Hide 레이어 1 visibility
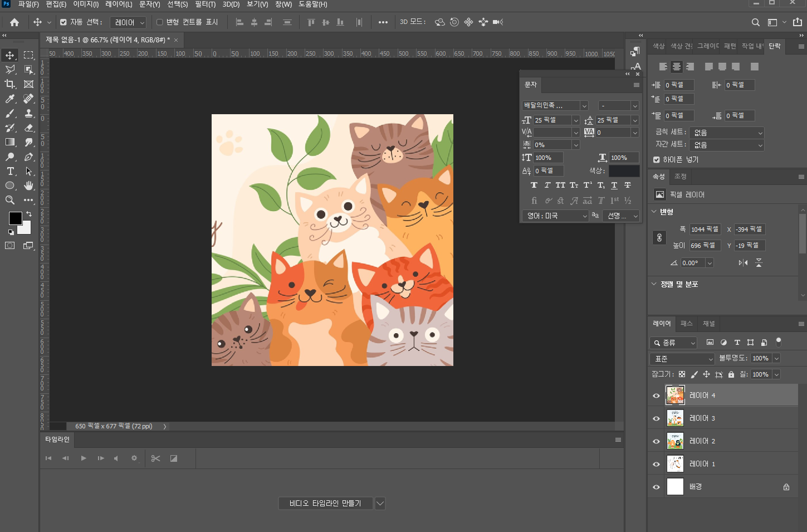807x532 pixels. tap(656, 465)
